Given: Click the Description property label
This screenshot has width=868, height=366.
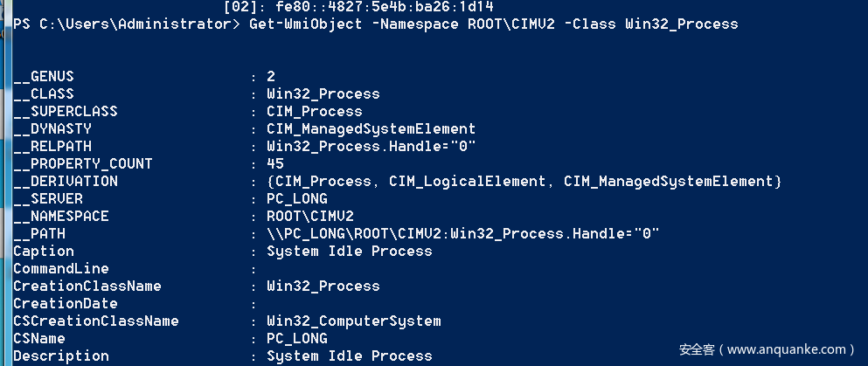Looking at the screenshot, I should tap(61, 356).
